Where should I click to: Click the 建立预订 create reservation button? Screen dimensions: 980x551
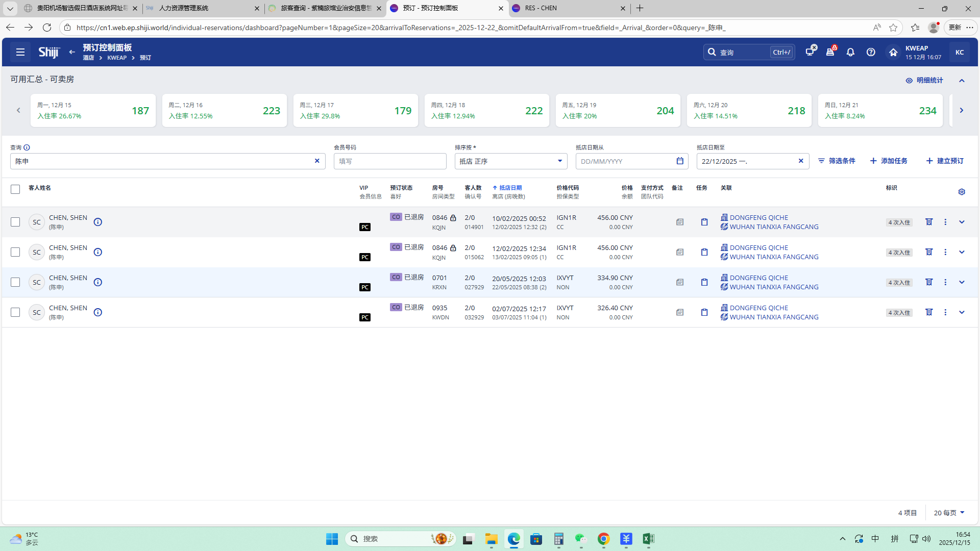(945, 161)
